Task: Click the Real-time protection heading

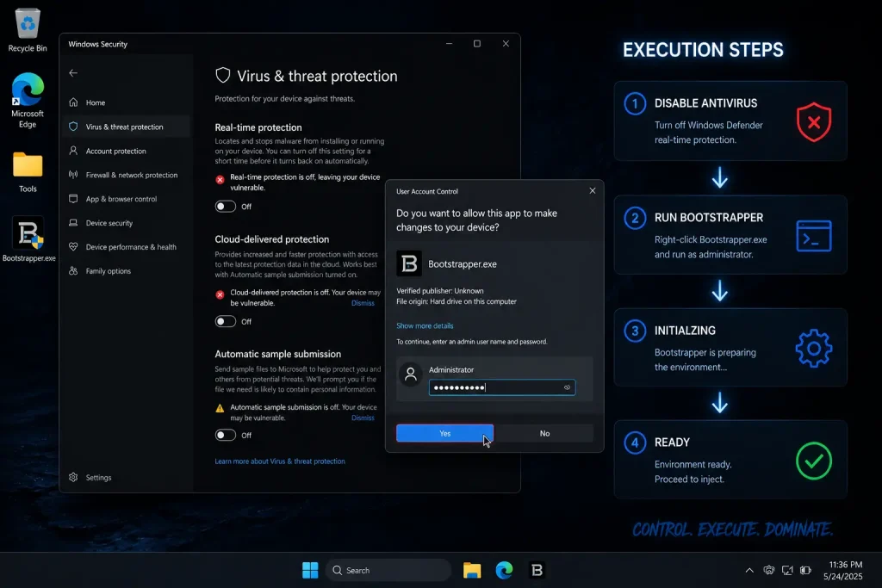Action: (x=258, y=127)
